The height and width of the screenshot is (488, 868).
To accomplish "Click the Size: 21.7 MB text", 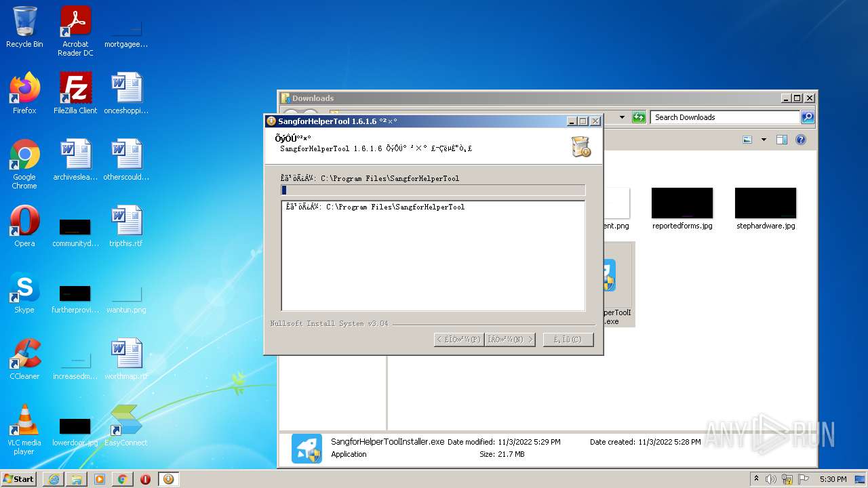I will (502, 454).
